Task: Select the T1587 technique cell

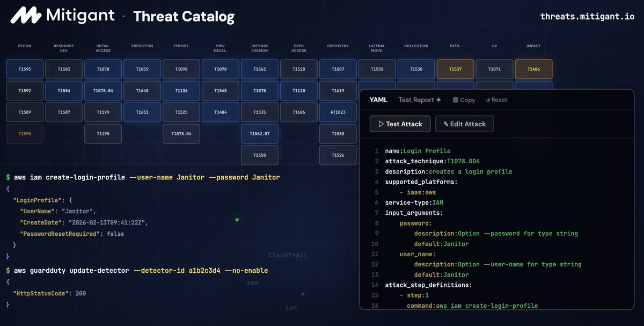Action: point(64,112)
